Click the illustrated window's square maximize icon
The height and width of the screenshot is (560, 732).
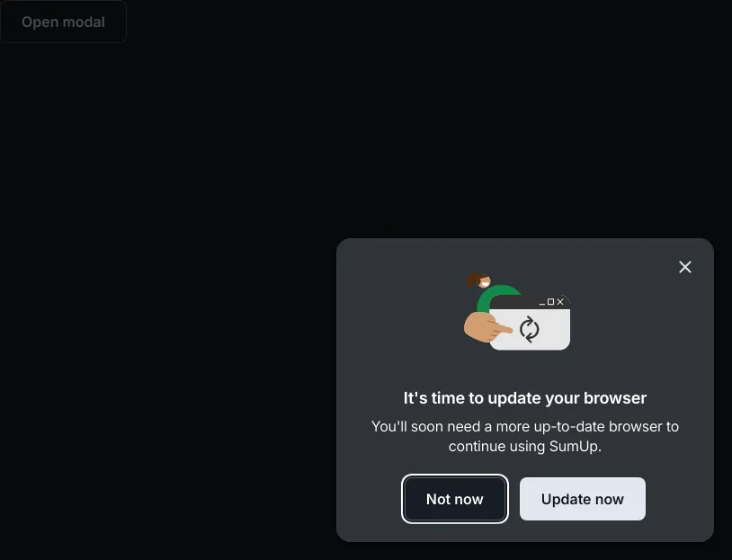(551, 302)
